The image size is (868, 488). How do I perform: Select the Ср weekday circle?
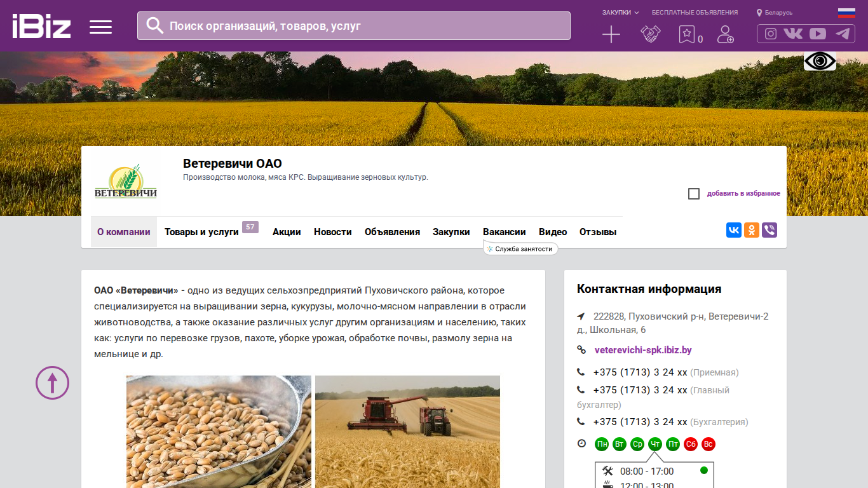637,444
